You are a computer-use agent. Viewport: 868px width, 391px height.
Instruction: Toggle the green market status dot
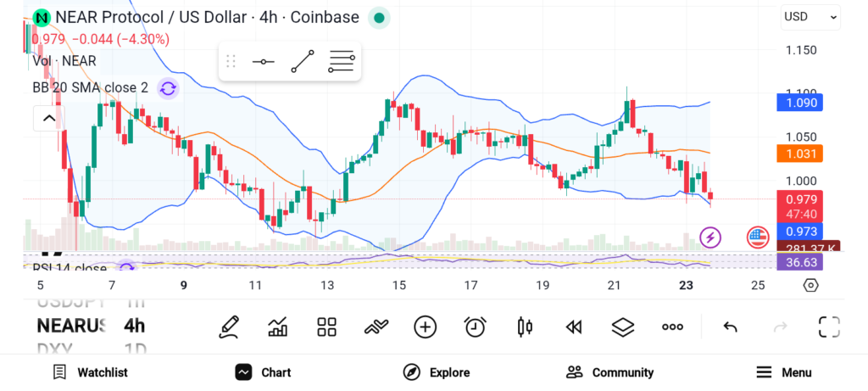[379, 17]
